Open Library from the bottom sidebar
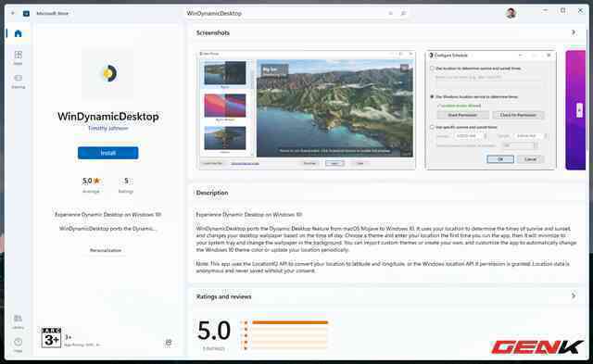 point(18,321)
